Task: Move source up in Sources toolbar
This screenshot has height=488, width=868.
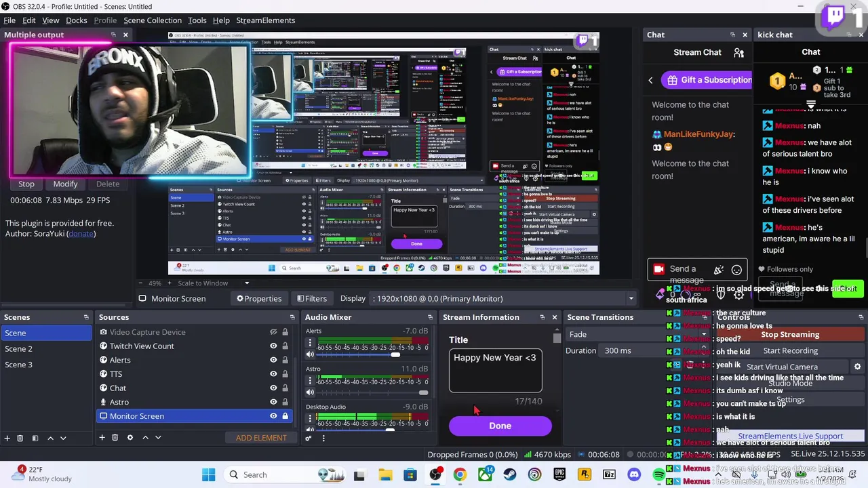Action: click(x=145, y=438)
